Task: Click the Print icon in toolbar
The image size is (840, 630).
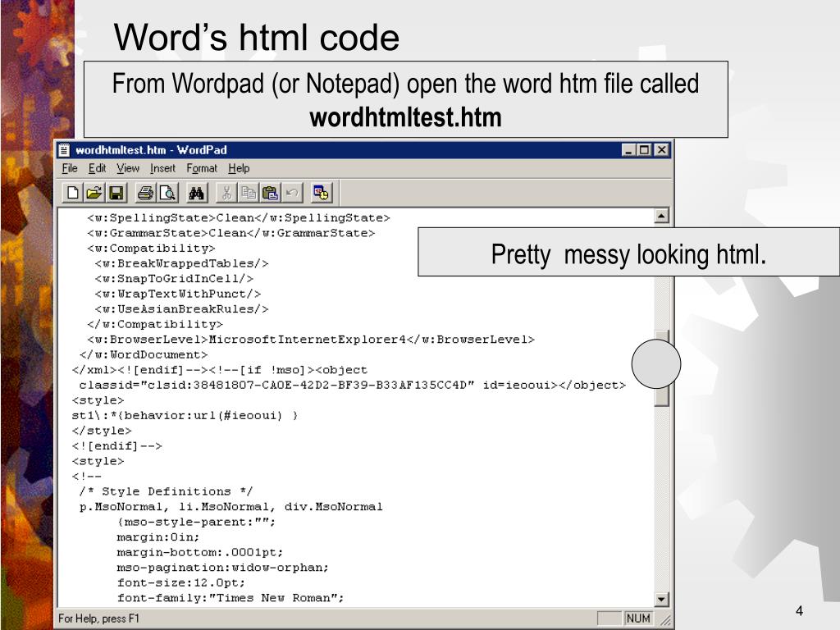Action: coord(145,193)
